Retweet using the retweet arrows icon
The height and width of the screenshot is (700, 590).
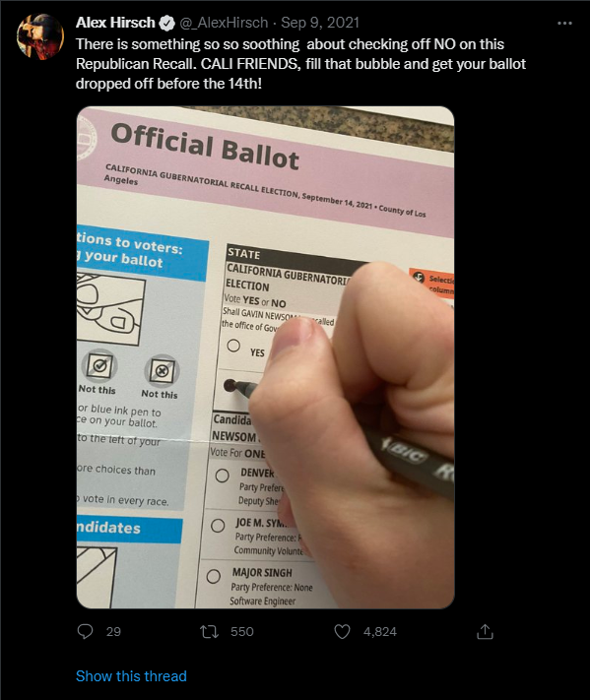[x=209, y=631]
